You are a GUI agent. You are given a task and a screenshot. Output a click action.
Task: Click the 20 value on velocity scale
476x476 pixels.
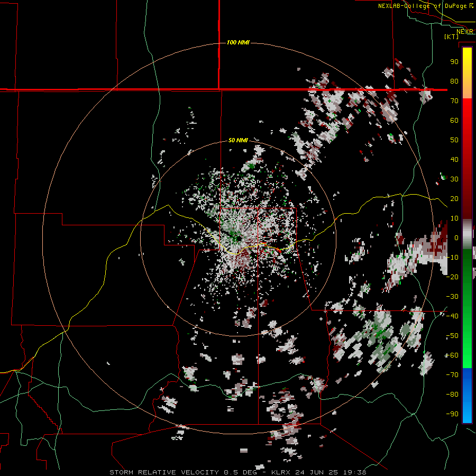[454, 198]
